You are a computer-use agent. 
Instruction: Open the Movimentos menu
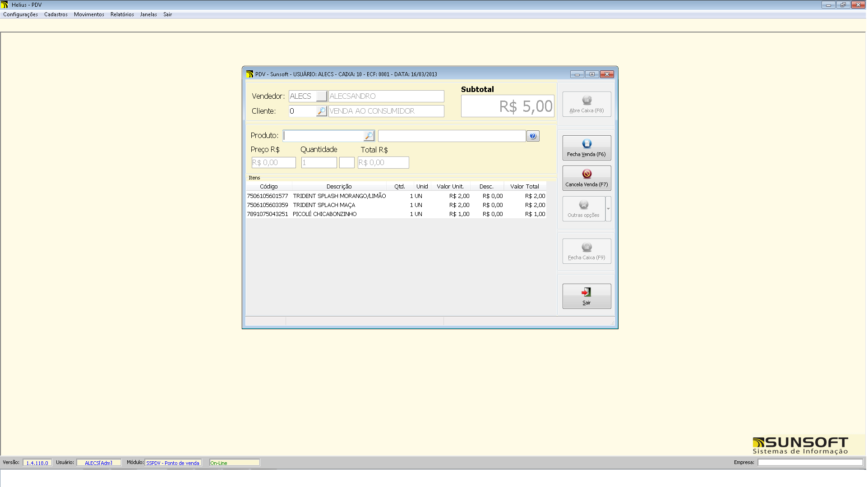[89, 14]
